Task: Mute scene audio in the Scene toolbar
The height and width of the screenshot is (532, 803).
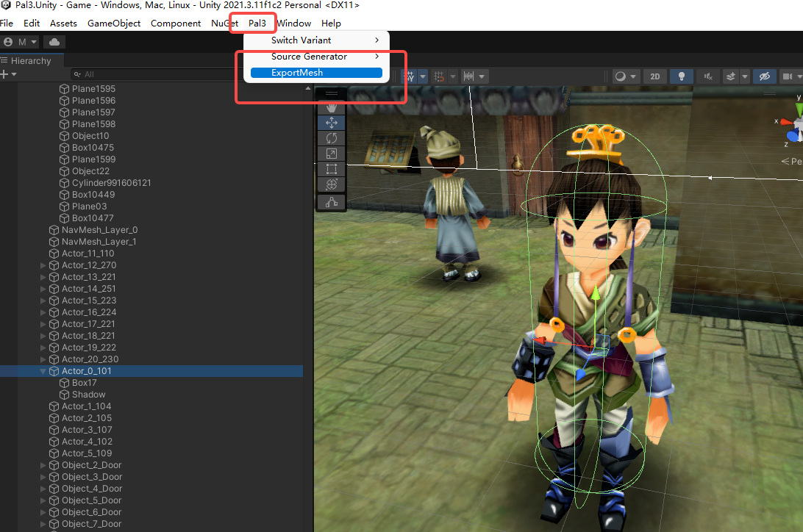Action: [x=708, y=76]
